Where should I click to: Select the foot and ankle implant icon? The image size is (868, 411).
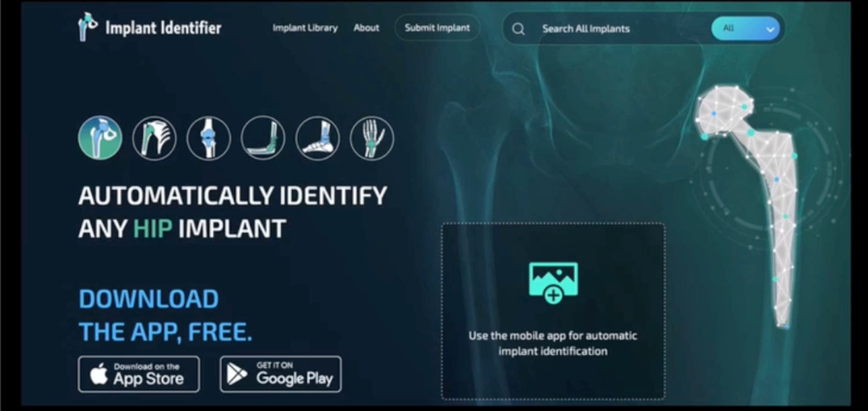[317, 137]
